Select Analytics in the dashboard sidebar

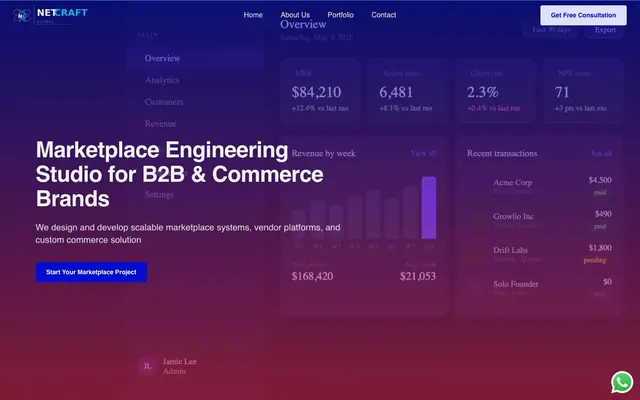tap(162, 80)
